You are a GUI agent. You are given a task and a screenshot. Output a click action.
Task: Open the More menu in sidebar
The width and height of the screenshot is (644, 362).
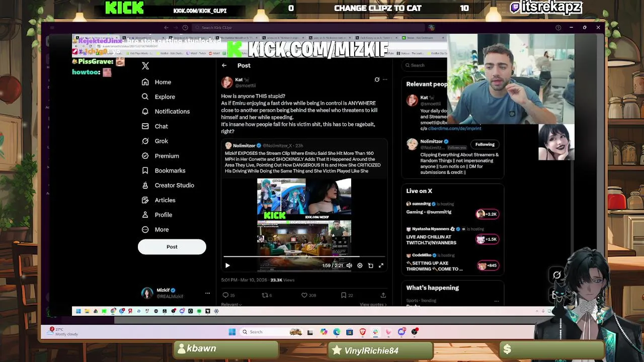tap(155, 229)
